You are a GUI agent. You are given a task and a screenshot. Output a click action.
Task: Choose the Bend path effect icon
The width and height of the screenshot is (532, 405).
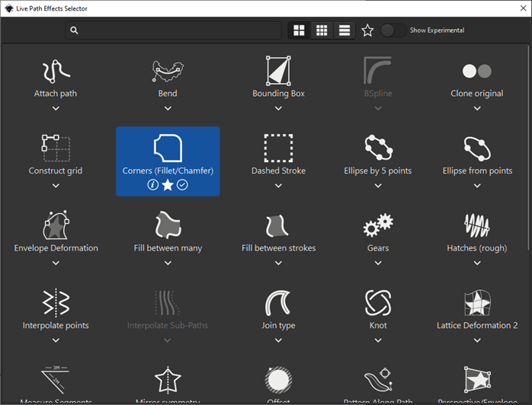168,71
